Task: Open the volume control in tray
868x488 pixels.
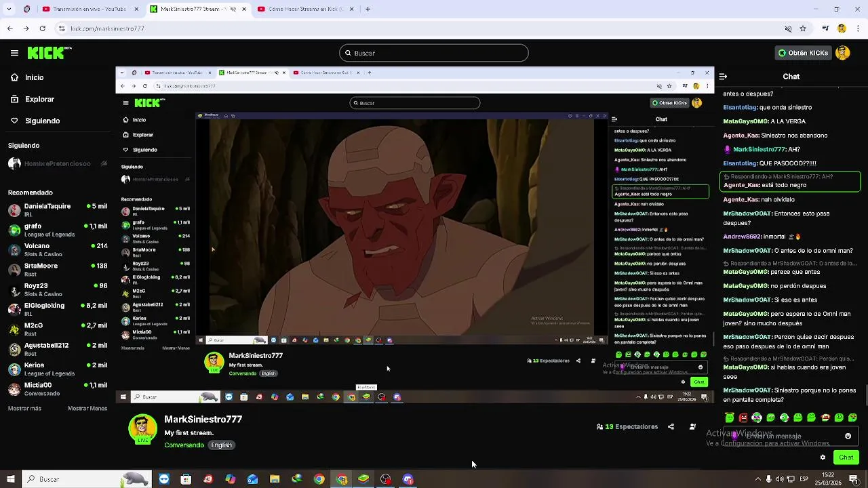Action: click(x=779, y=479)
